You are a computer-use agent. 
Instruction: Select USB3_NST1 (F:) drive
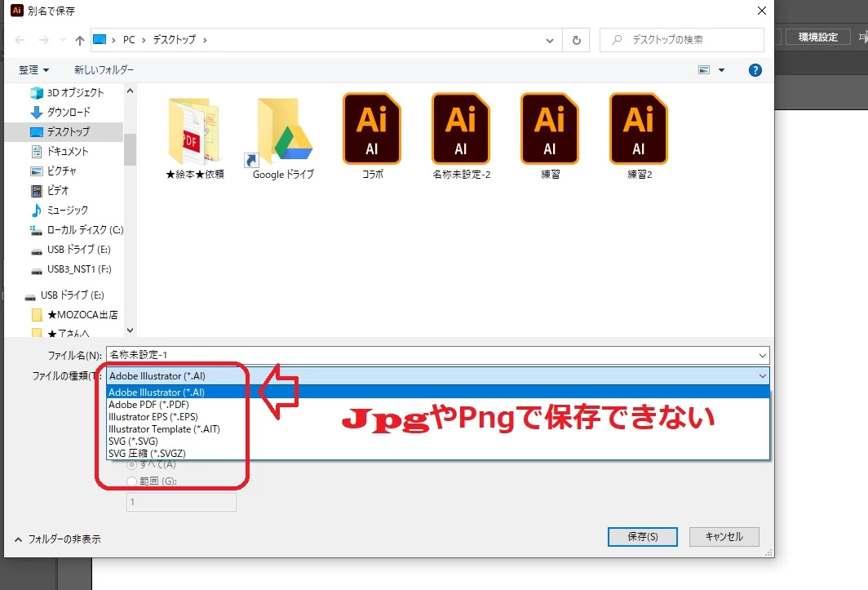click(71, 269)
